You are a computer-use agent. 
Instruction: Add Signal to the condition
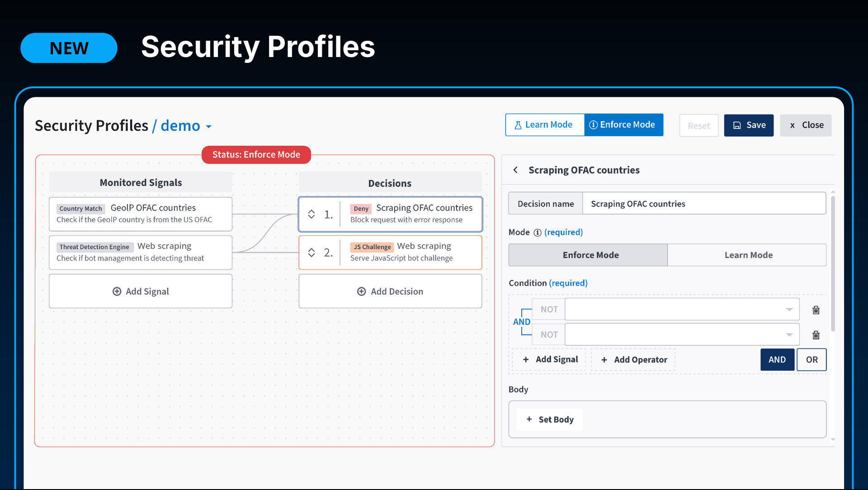coord(550,360)
